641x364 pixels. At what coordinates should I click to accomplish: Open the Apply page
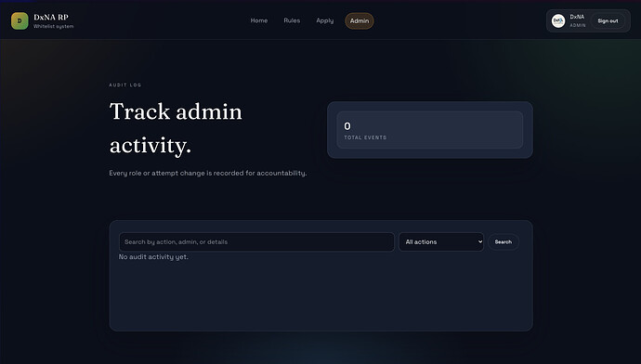point(324,20)
